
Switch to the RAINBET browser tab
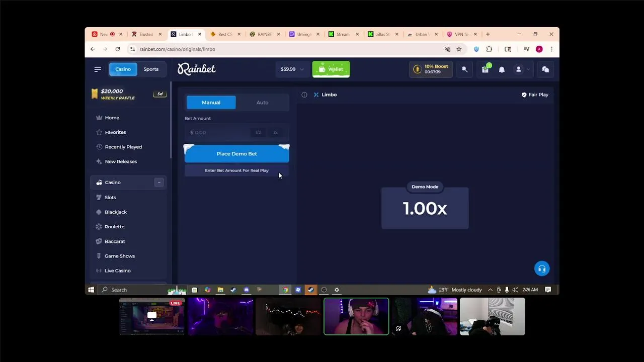(x=264, y=34)
